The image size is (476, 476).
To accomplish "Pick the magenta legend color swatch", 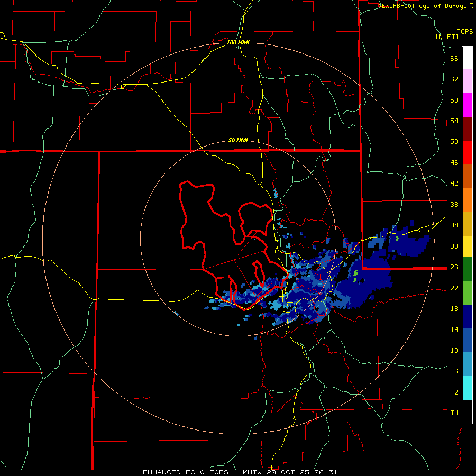I will (x=467, y=105).
